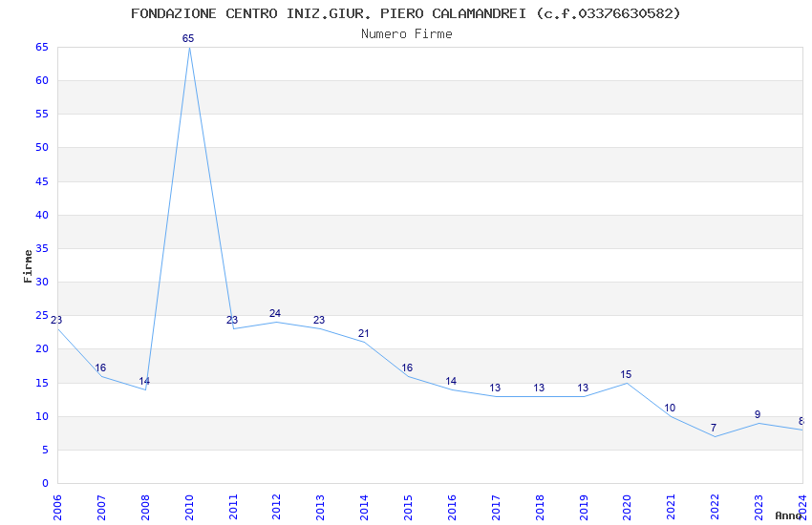The height and width of the screenshot is (525, 812).
Task: Click the y-axis title Firme
Action: coord(28,266)
